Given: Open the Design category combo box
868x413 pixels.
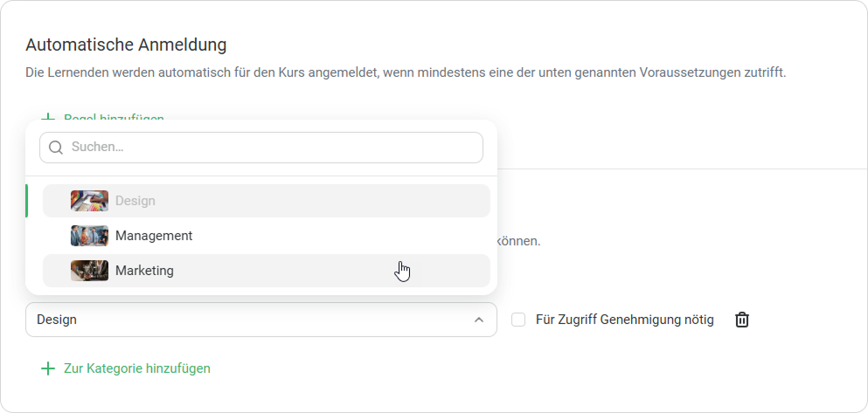Looking at the screenshot, I should tap(245, 320).
